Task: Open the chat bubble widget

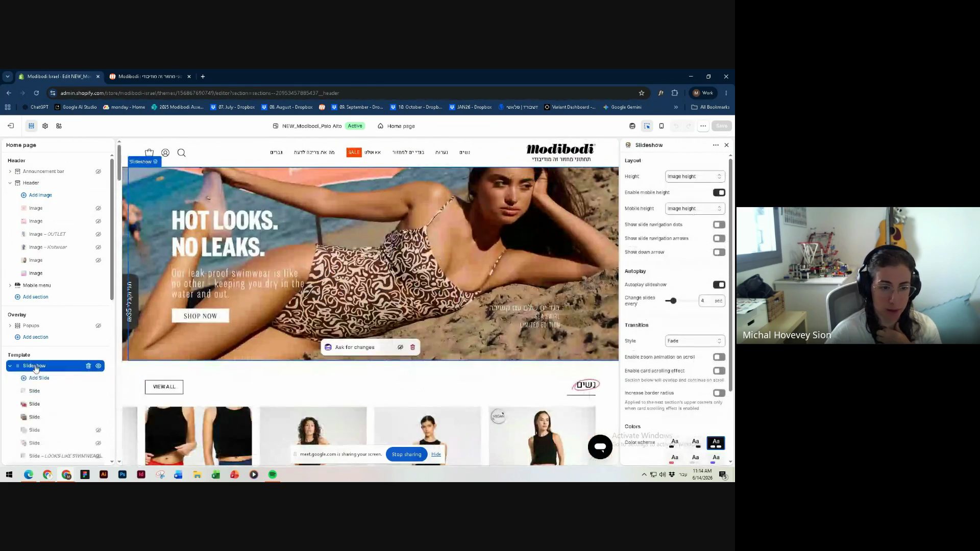Action: tap(600, 447)
